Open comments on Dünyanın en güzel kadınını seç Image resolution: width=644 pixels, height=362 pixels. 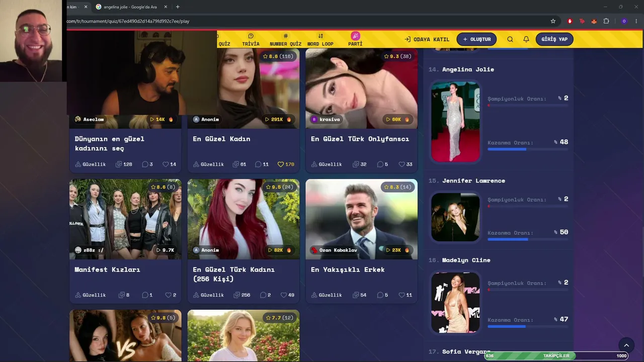click(x=147, y=164)
